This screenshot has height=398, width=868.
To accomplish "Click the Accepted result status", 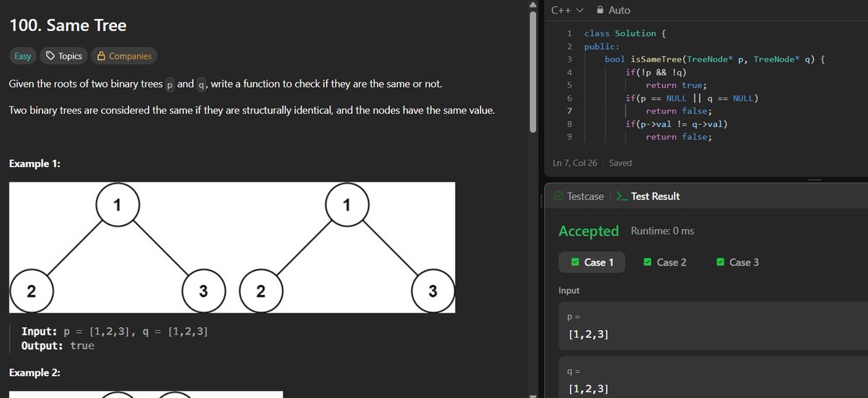I will coord(589,231).
